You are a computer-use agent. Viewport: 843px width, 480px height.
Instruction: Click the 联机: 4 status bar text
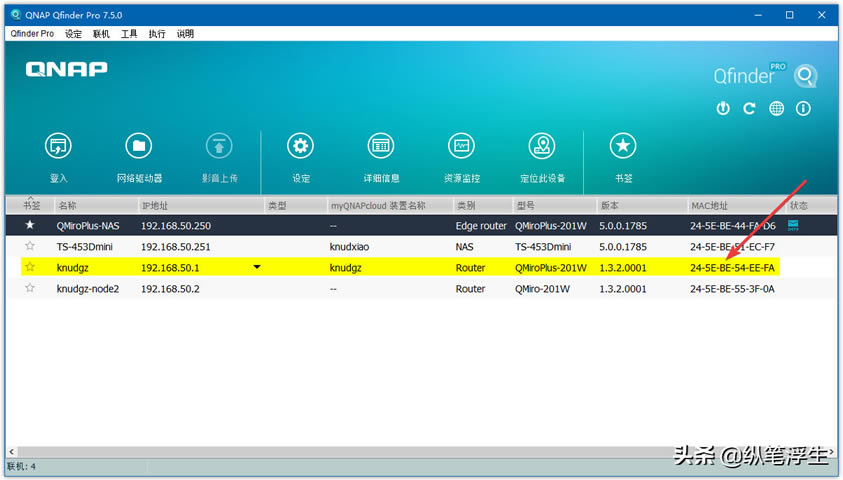click(22, 466)
